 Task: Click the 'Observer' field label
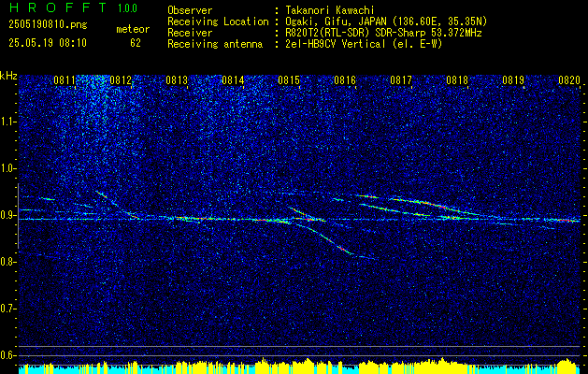point(190,10)
